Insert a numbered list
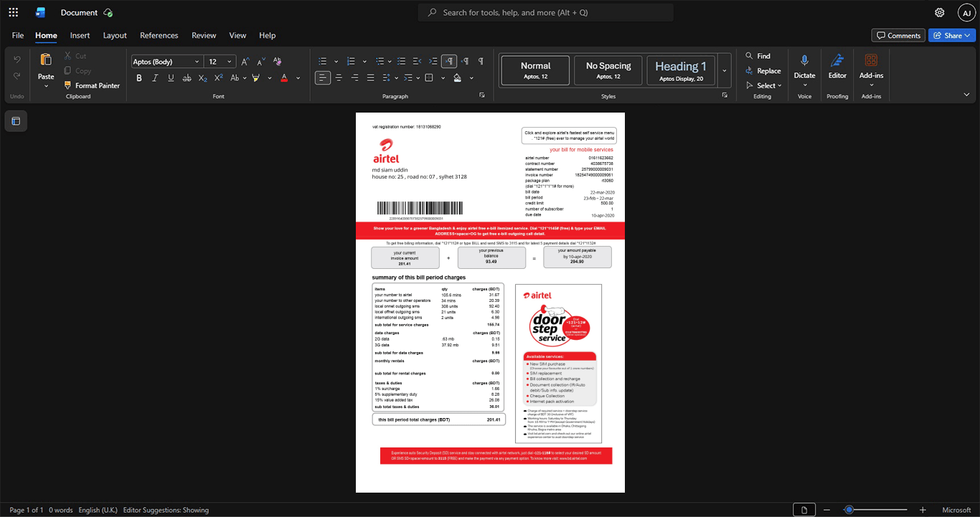The image size is (980, 517). click(x=351, y=62)
